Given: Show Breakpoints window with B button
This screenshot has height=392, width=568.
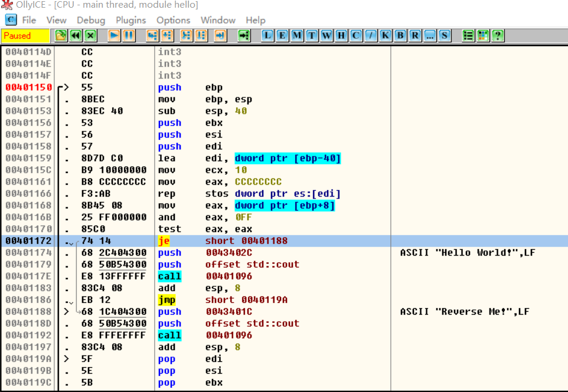Looking at the screenshot, I should tap(401, 35).
